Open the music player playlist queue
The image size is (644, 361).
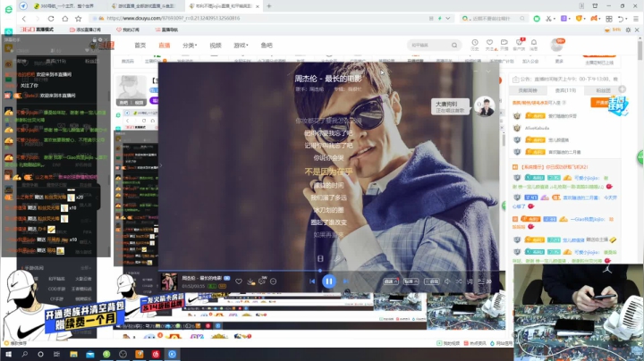pos(484,281)
